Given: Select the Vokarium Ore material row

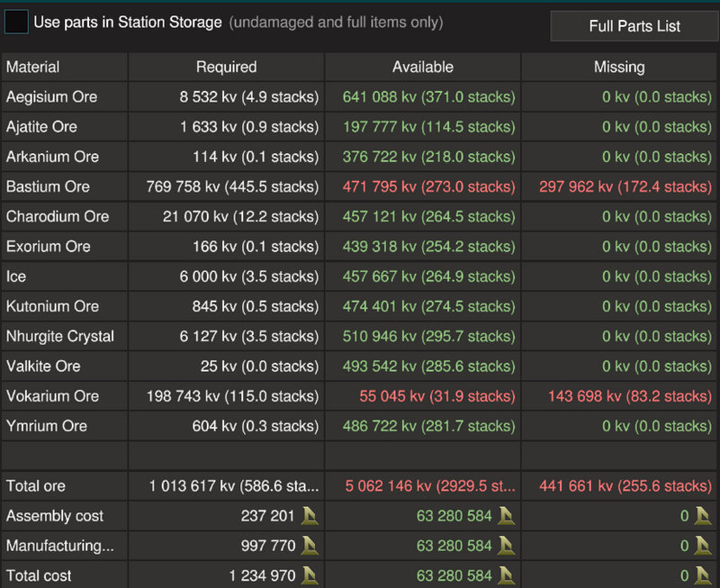Looking at the screenshot, I should 359,396.
